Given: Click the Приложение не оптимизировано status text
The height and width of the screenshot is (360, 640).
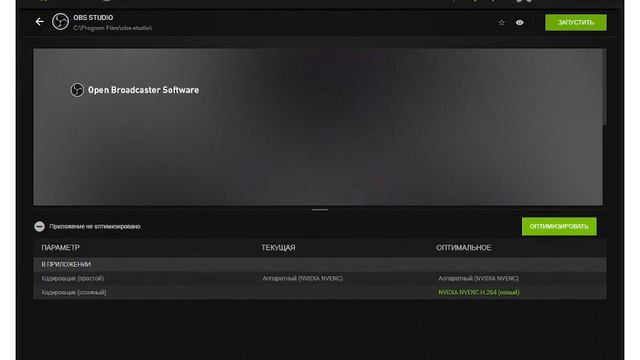Looking at the screenshot, I should [x=95, y=226].
